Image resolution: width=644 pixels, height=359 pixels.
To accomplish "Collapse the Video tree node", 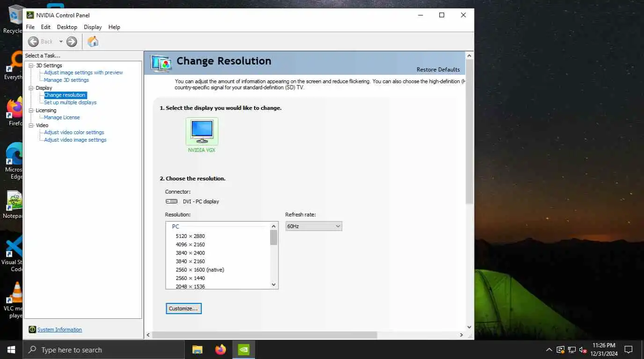I will click(31, 125).
